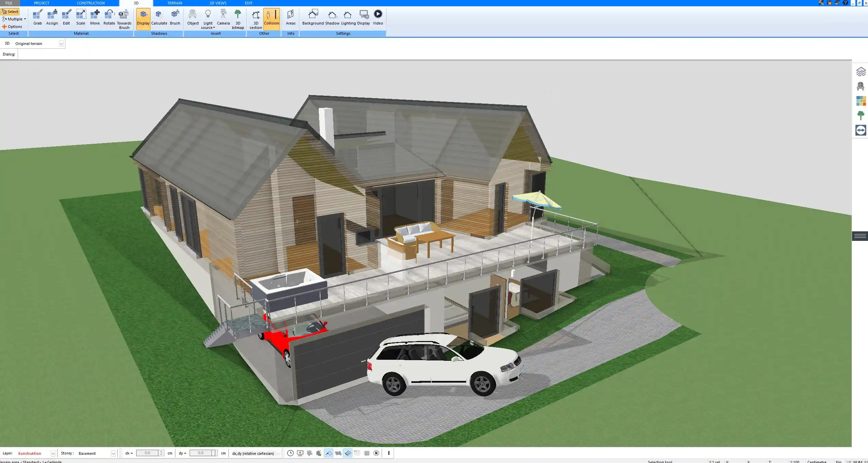The width and height of the screenshot is (868, 463).
Task: Click the camera icon in the bottom toolbar
Action: click(310, 453)
